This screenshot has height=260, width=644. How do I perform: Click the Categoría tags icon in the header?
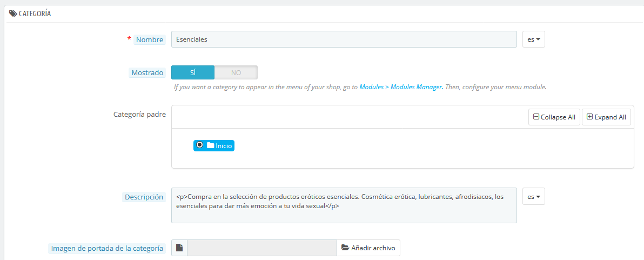[13, 14]
